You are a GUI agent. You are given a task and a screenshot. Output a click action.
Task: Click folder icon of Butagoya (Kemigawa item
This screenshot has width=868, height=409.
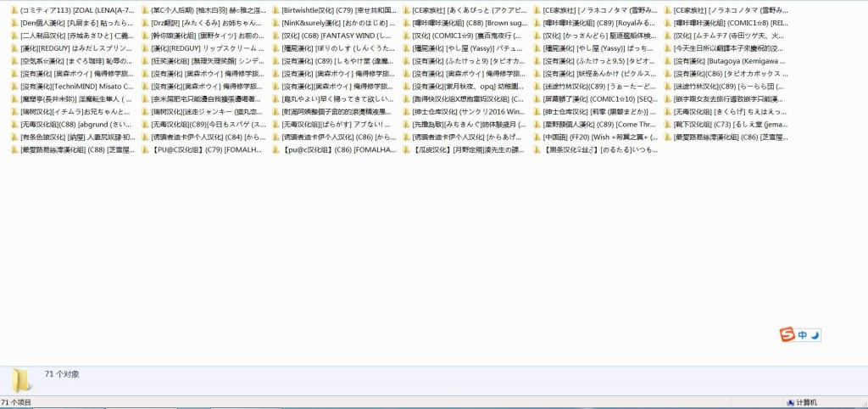668,61
